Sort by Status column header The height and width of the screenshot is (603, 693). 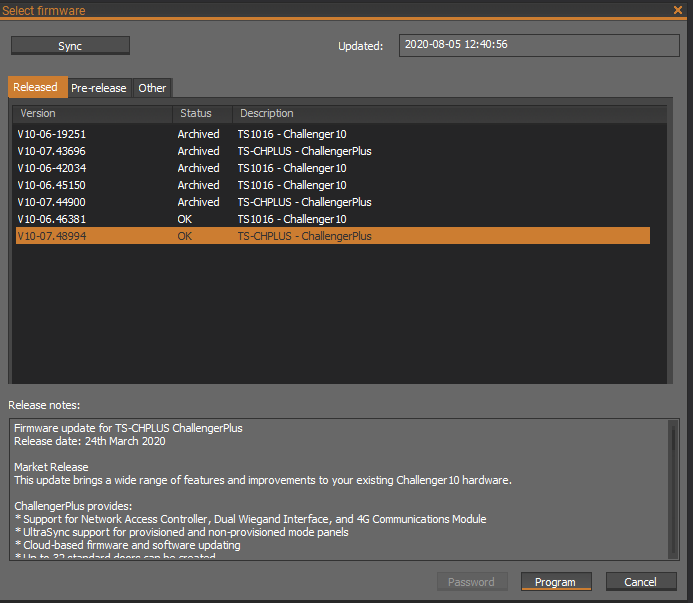click(202, 114)
